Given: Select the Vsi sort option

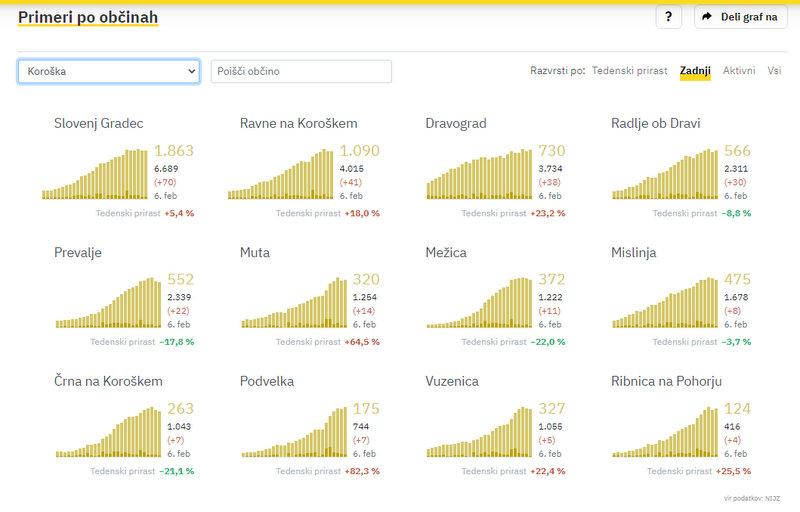Looking at the screenshot, I should [774, 71].
